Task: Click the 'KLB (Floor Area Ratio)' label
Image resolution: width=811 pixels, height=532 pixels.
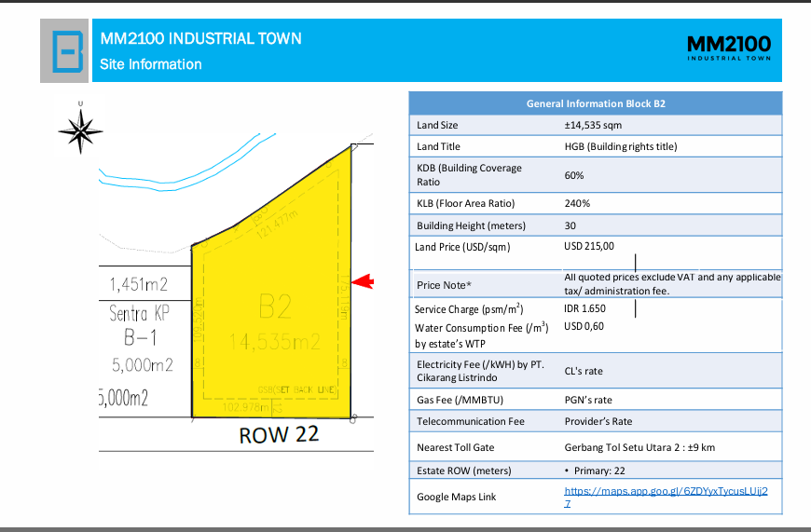Action: tap(466, 203)
